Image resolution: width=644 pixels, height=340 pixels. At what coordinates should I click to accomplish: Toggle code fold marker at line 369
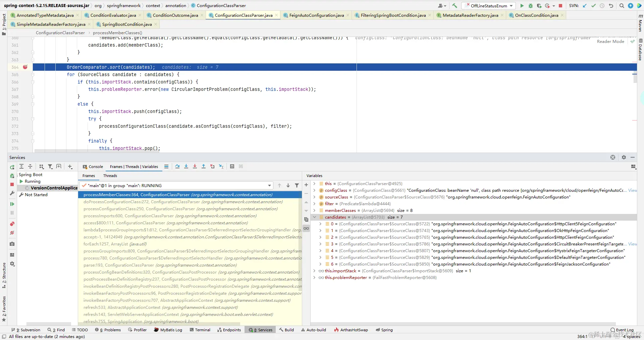(33, 104)
